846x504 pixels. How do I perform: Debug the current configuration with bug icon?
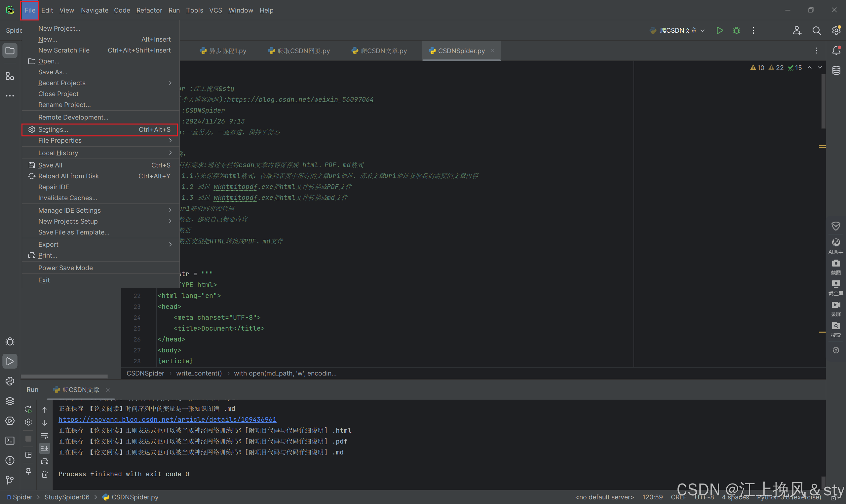[736, 31]
